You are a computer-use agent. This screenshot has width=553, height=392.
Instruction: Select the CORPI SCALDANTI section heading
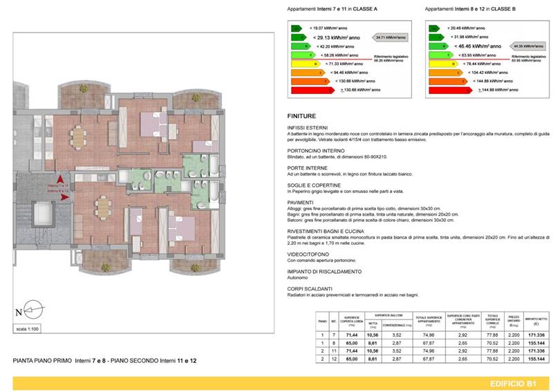(x=312, y=287)
